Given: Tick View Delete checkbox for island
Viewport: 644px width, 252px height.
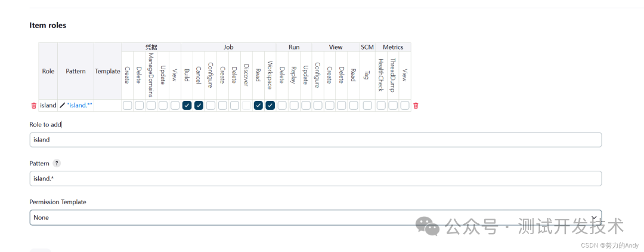Looking at the screenshot, I should (x=342, y=105).
